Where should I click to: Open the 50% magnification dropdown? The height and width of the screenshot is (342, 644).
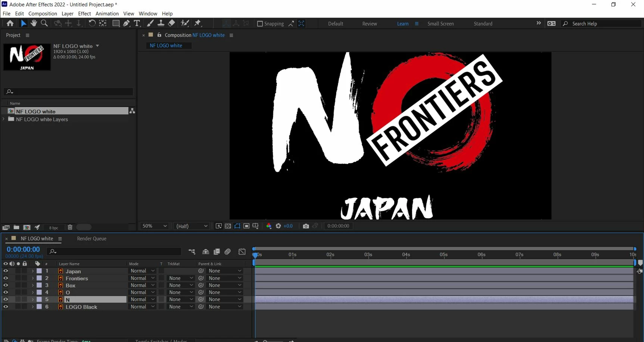[x=154, y=226]
